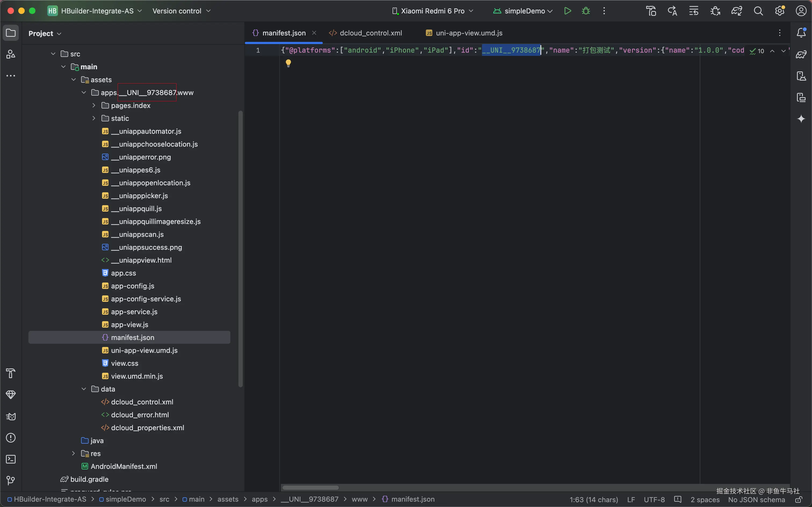The image size is (812, 507).
Task: Open the Notifications bell panel
Action: (801, 33)
